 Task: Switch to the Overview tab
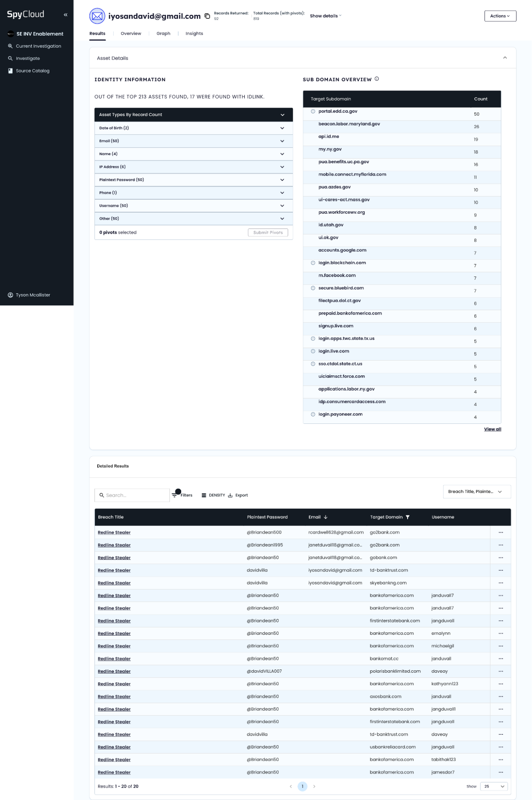pos(131,34)
